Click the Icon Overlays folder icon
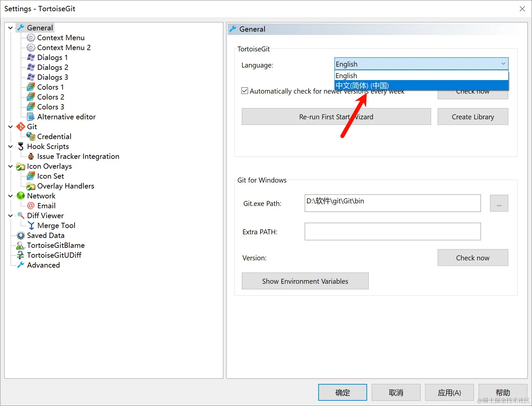 21,166
